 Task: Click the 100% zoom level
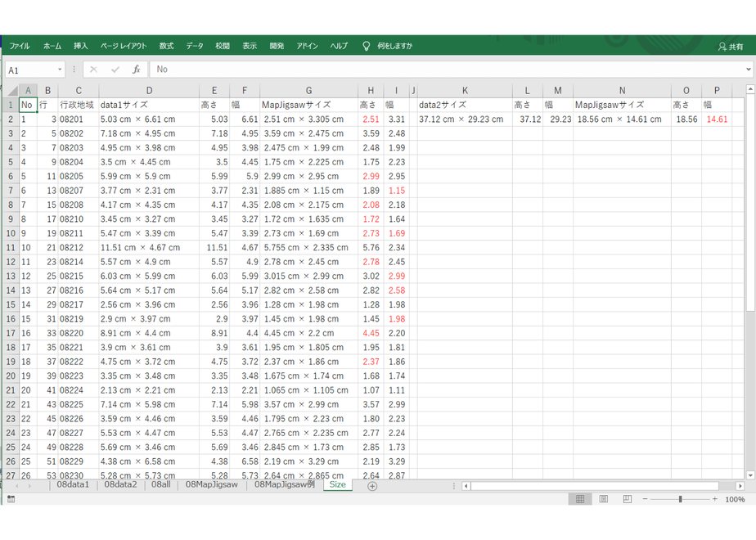tap(735, 499)
